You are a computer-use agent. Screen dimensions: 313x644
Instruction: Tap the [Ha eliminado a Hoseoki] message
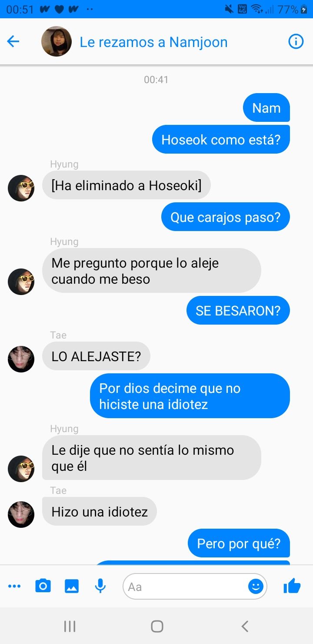coord(127,185)
